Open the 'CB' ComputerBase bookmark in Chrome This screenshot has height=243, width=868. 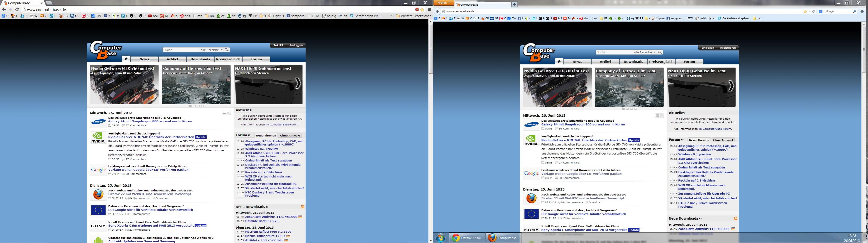pyautogui.click(x=63, y=16)
